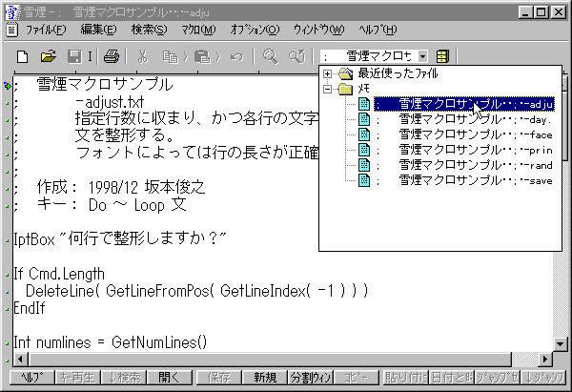572x392 pixels.
Task: Click the line 'Int numlines = GetNumLines()'
Action: pyautogui.click(x=111, y=342)
